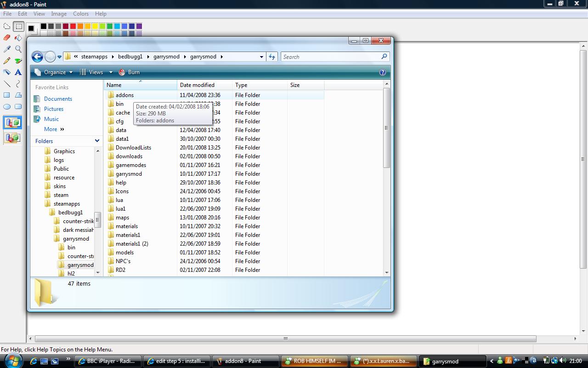The image size is (588, 368).
Task: Click the Burn disc icon in Explorer toolbar
Action: pos(122,72)
